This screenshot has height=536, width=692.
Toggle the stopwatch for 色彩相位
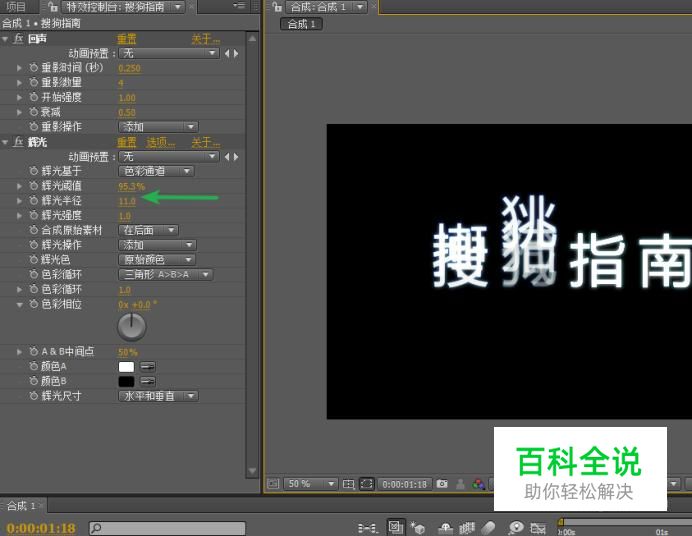pos(34,304)
